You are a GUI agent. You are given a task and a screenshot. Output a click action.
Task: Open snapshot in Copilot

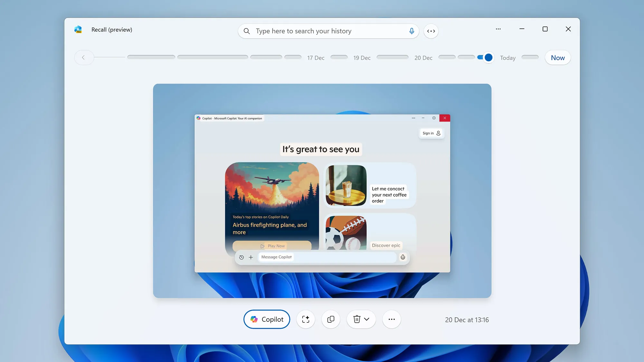pyautogui.click(x=267, y=319)
